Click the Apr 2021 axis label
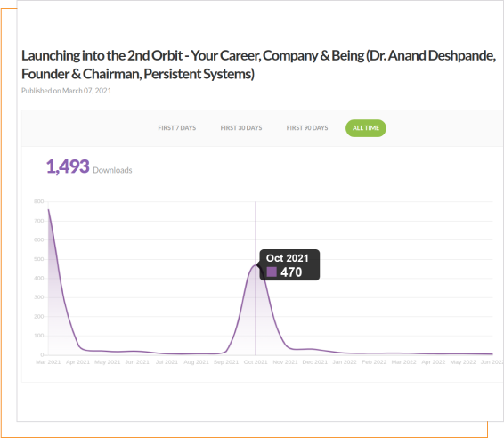 77,361
